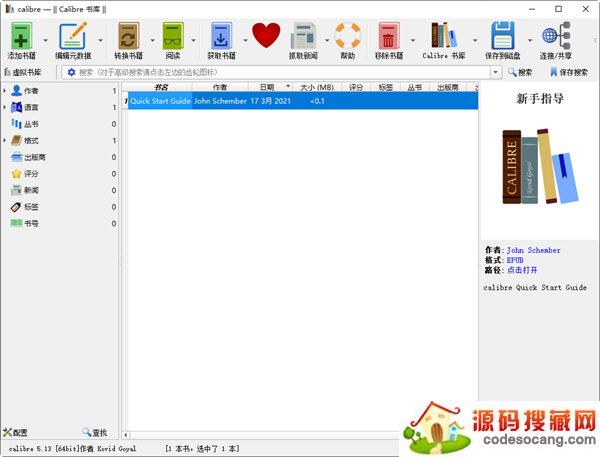Screen dimensions: 600x457
Task: Expand the Languages (语言) tree node
Action: pyautogui.click(x=5, y=107)
